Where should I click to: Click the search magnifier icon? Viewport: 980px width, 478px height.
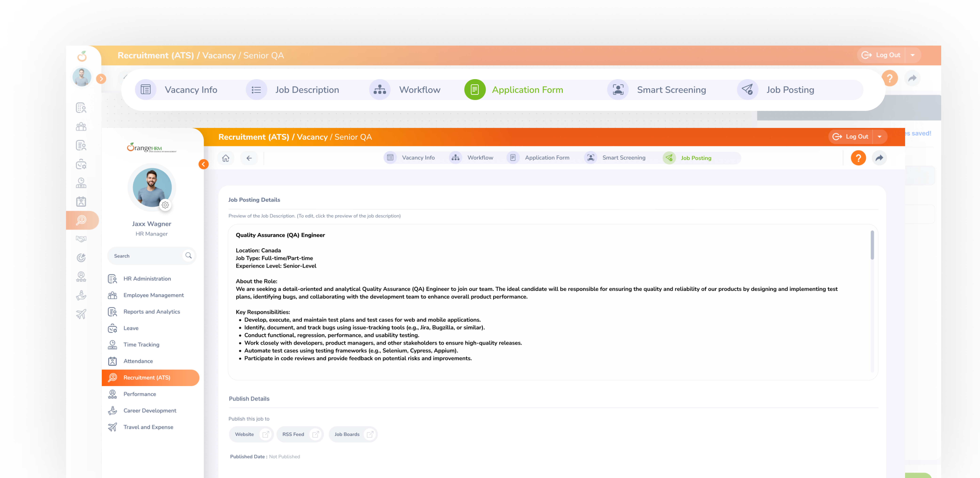pos(188,255)
